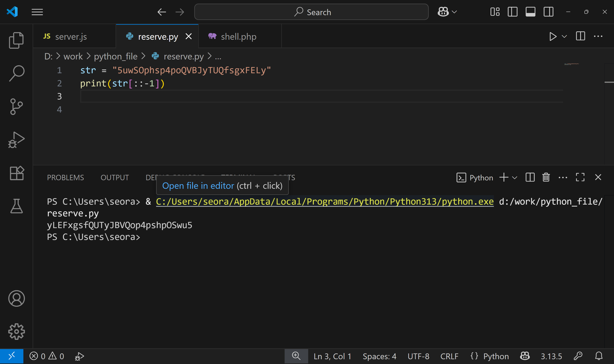
Task: Open Run and Debug view
Action: point(16,140)
